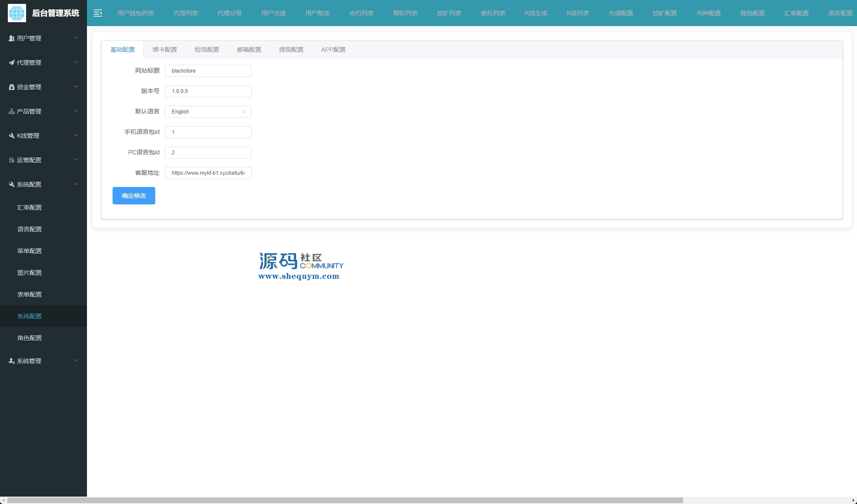Select the 邮箱配置 tab
The width and height of the screenshot is (857, 504).
click(x=249, y=50)
